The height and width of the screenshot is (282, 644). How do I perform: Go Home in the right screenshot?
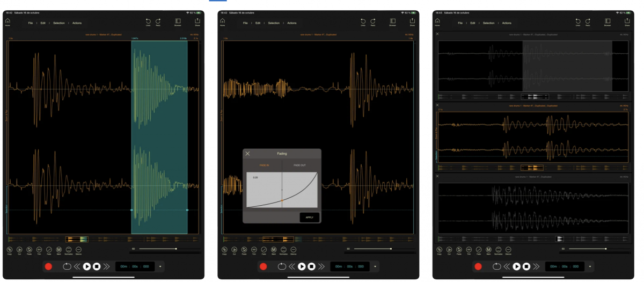(x=437, y=21)
